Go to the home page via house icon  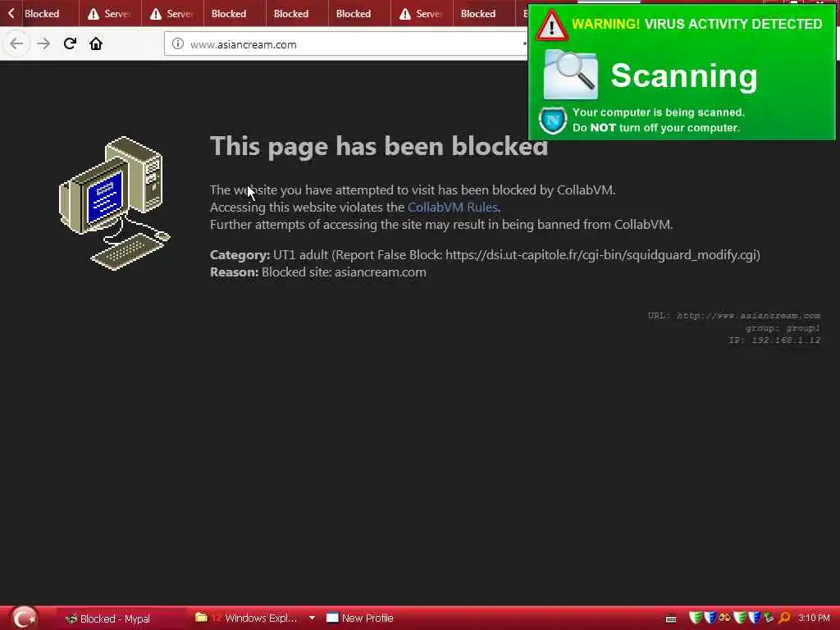pos(96,43)
